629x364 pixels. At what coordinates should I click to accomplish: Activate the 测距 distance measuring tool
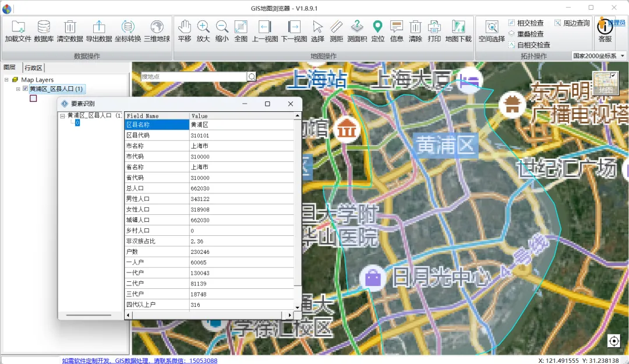click(x=336, y=27)
